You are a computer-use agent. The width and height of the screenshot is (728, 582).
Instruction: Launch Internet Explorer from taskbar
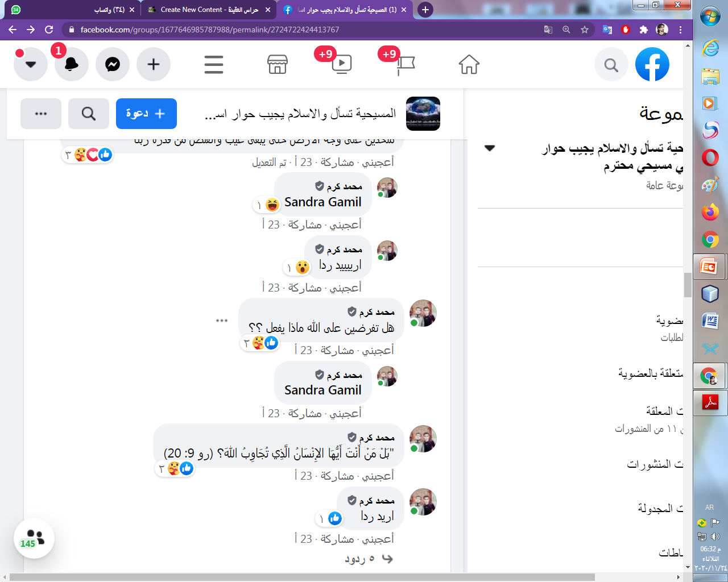tap(710, 48)
